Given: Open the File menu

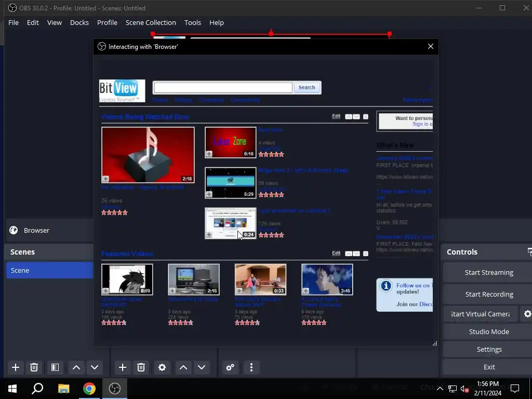Looking at the screenshot, I should pos(14,22).
